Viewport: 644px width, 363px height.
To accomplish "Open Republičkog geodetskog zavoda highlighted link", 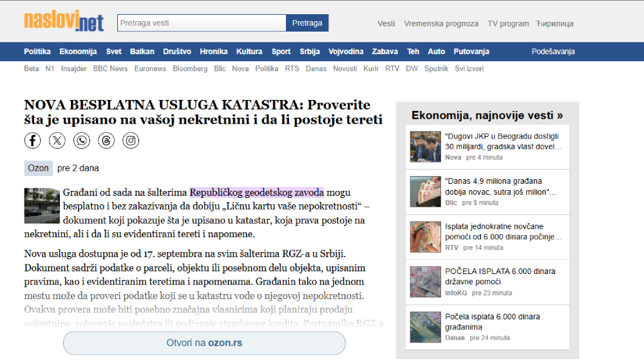I will tap(257, 192).
